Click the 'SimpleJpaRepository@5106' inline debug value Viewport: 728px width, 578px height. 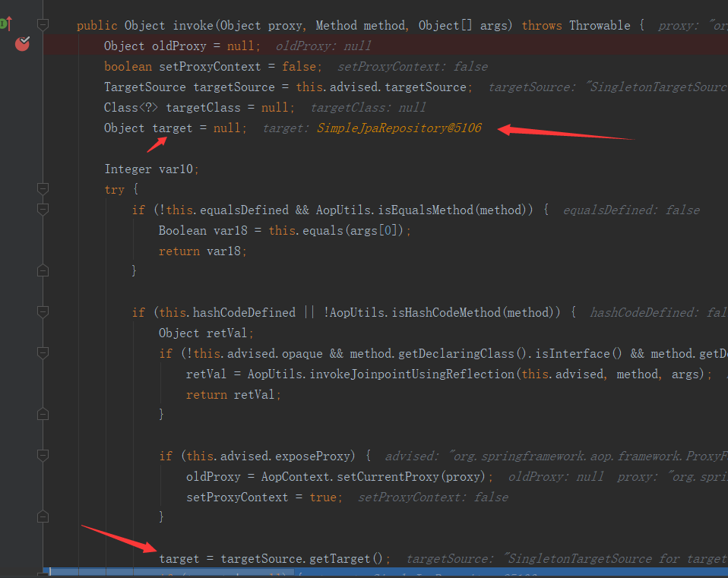[399, 128]
